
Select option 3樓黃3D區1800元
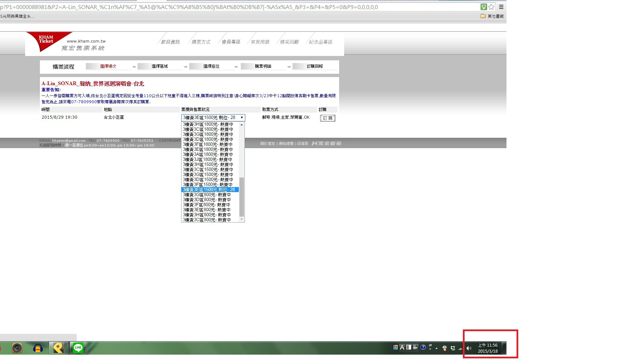pyautogui.click(x=210, y=139)
